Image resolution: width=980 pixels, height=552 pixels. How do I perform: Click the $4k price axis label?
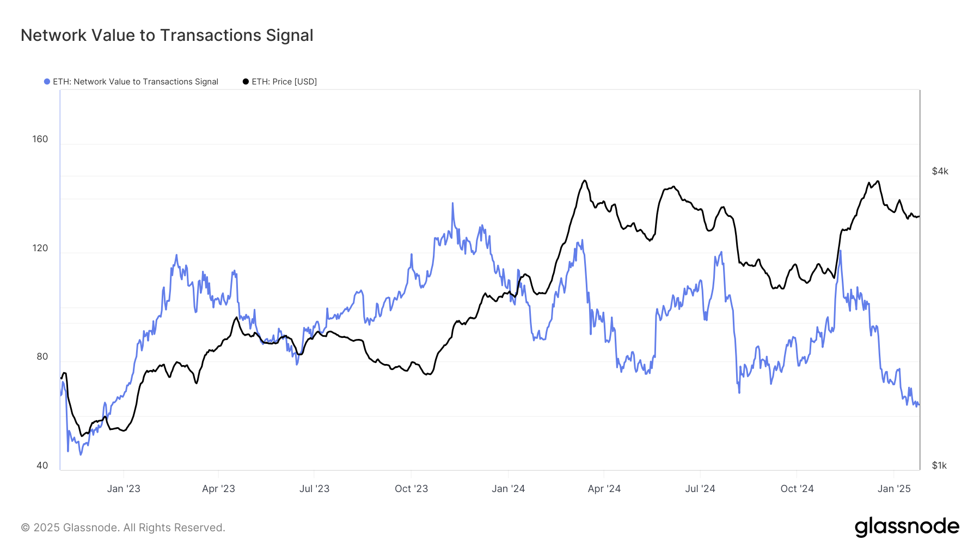coord(940,171)
